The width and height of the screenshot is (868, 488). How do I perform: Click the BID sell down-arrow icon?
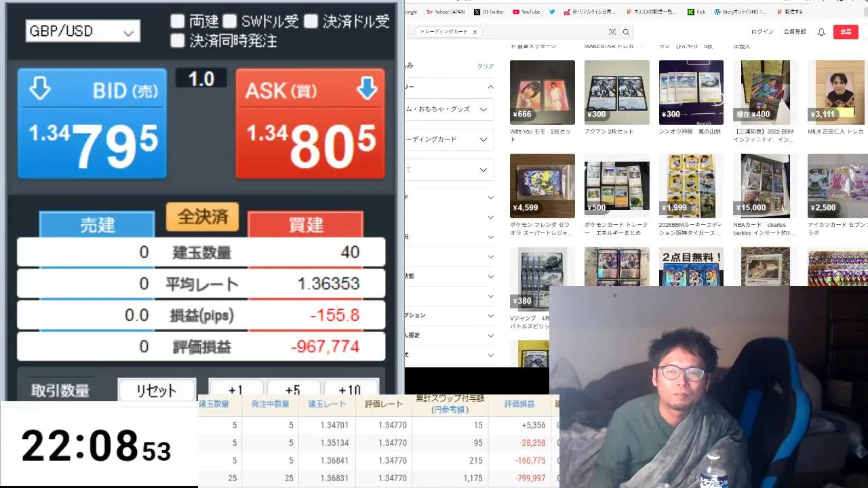40,89
